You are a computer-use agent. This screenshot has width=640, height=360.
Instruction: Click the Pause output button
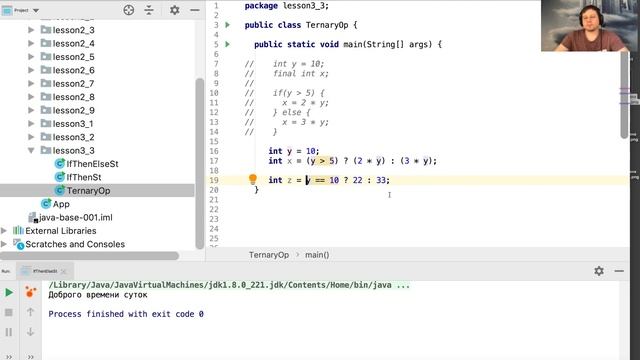(9, 332)
